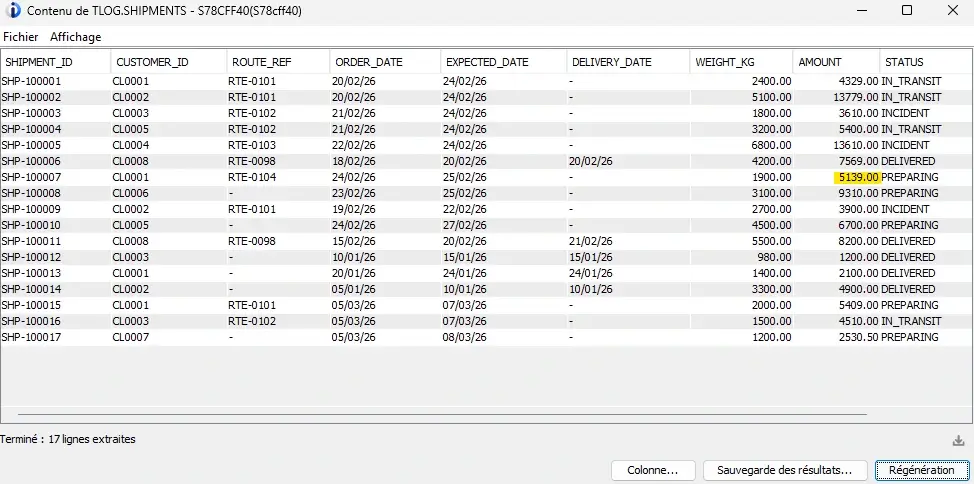This screenshot has width=974, height=484.
Task: Click amount 13779.00
Action: click(855, 97)
